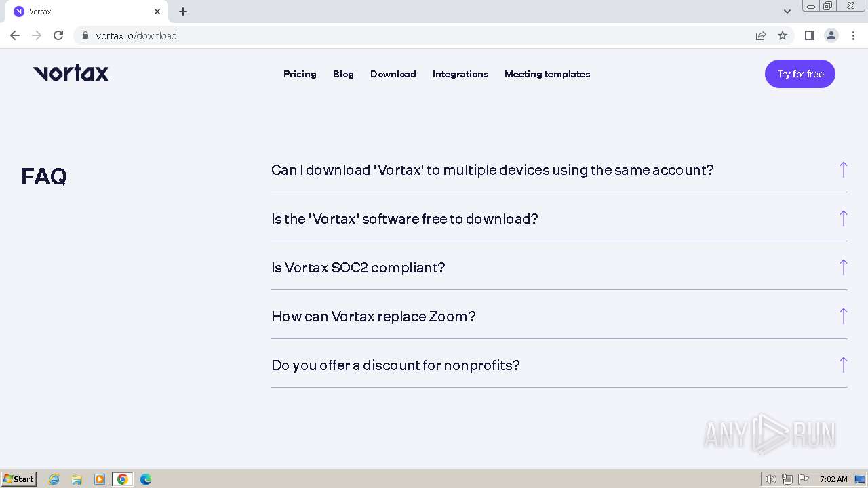Viewport: 868px width, 488px height.
Task: Click the share page icon in address bar
Action: click(761, 35)
